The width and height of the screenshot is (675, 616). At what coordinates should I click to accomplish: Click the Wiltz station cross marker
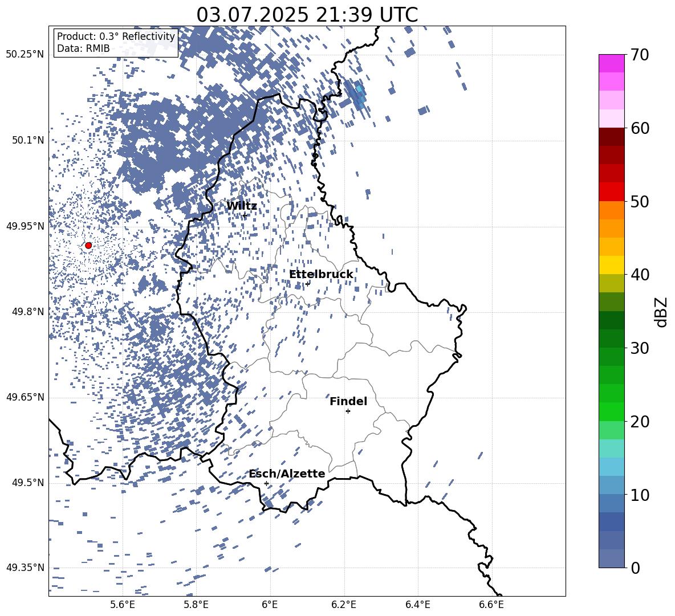click(245, 215)
